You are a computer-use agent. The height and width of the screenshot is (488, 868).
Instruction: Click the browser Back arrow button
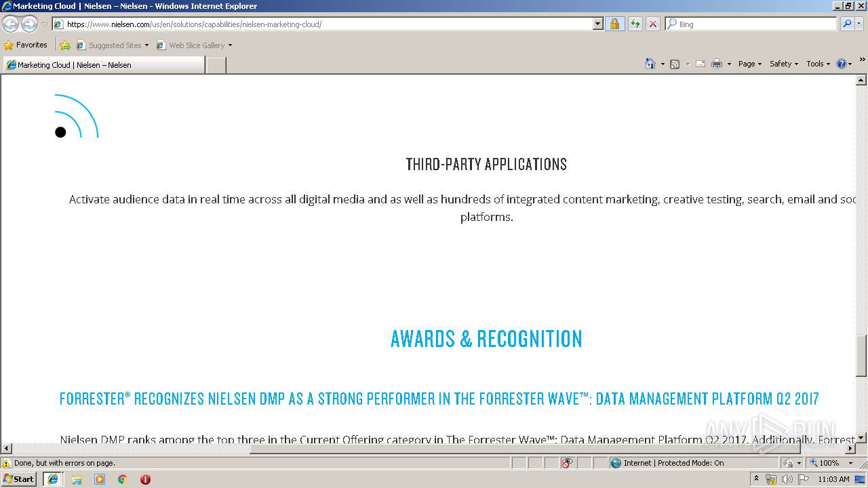point(10,24)
